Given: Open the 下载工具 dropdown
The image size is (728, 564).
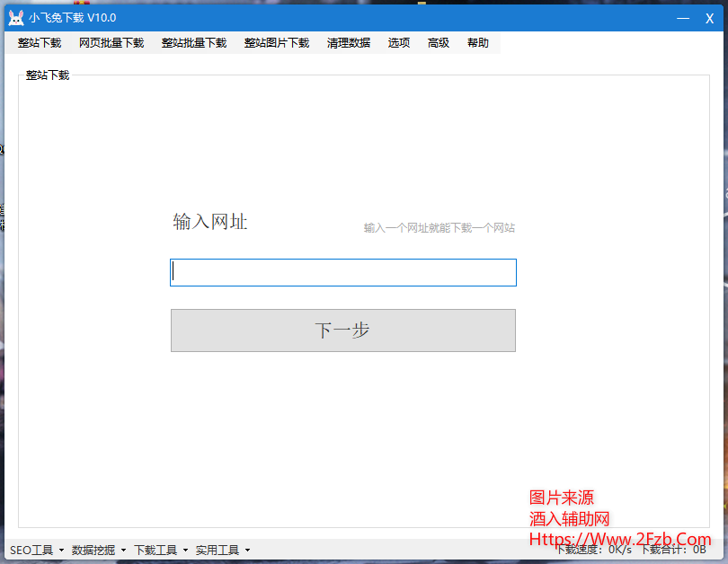Looking at the screenshot, I should (158, 550).
